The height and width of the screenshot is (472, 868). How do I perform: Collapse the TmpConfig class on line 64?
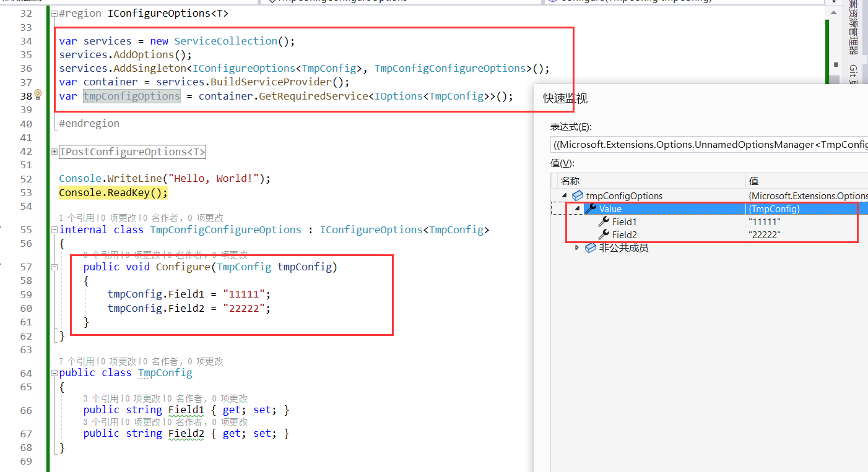coord(54,373)
